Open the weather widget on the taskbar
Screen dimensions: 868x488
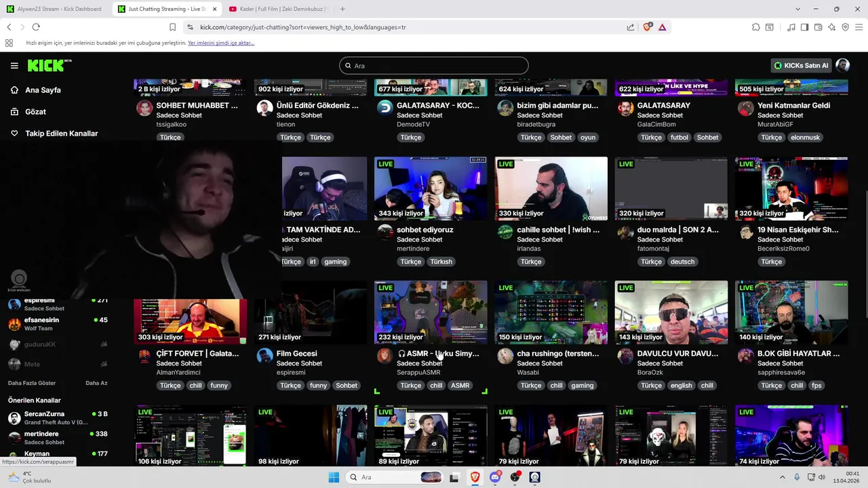28,477
